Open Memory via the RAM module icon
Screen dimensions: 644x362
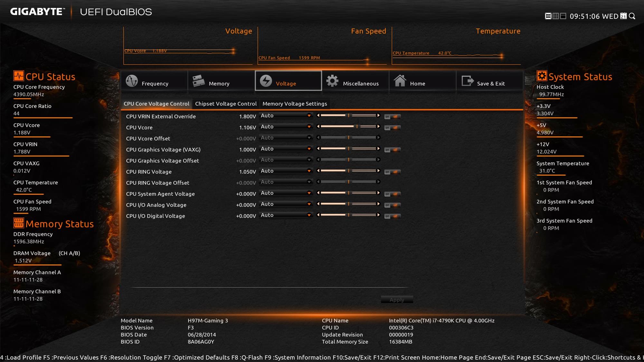[199, 81]
